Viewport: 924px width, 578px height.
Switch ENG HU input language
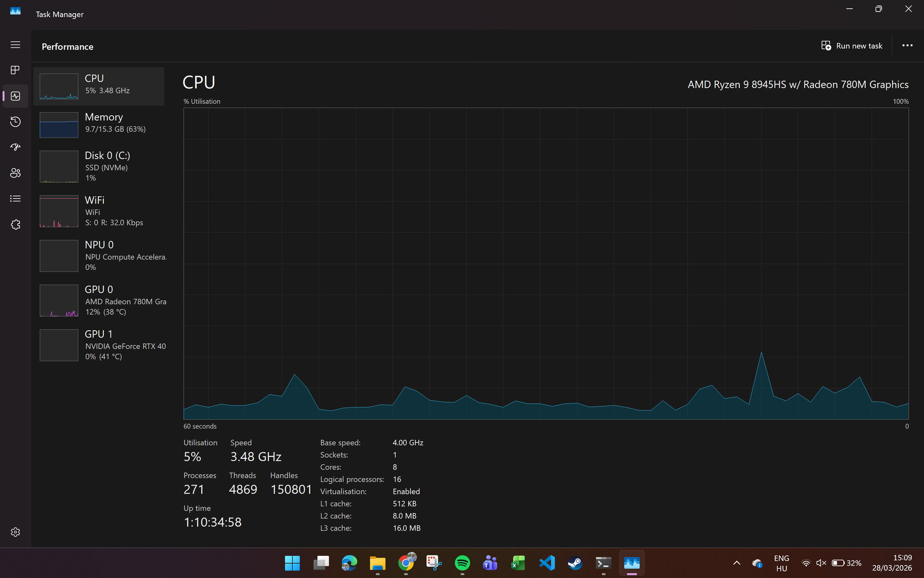pyautogui.click(x=781, y=563)
